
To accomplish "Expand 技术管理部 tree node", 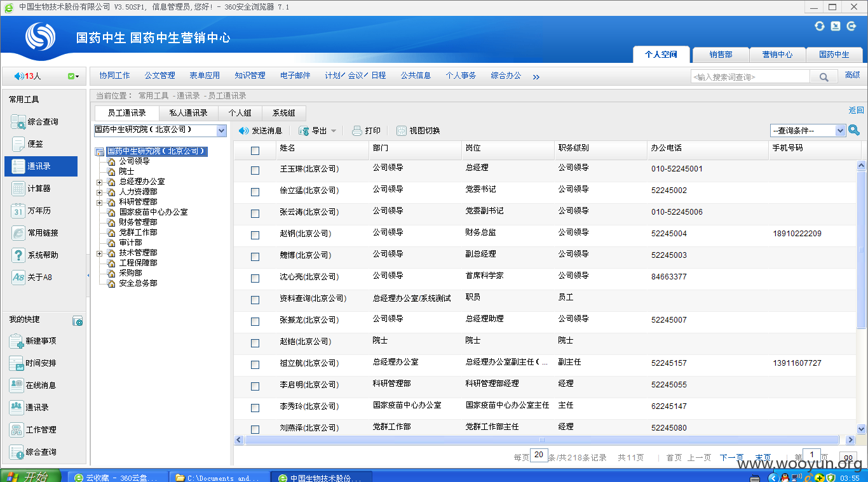I will pos(99,253).
